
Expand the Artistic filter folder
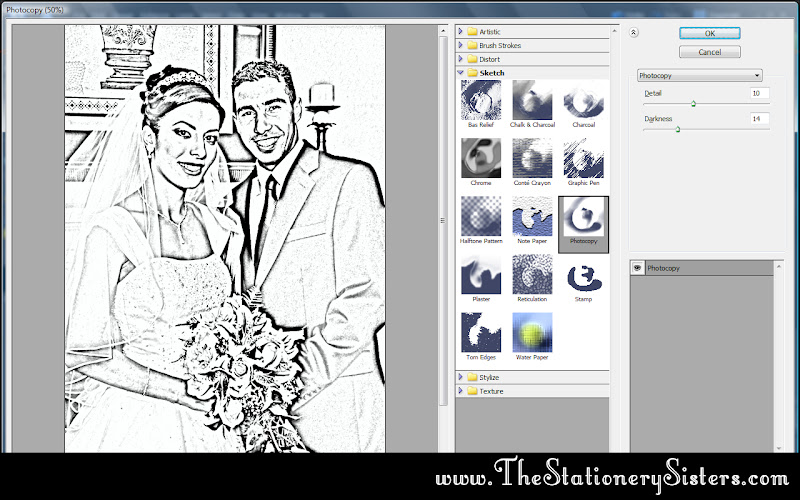460,32
